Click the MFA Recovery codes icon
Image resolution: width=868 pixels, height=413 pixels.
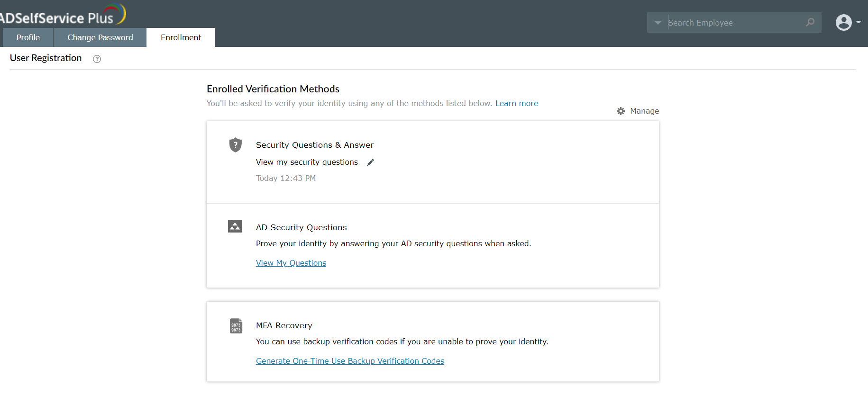pos(236,326)
